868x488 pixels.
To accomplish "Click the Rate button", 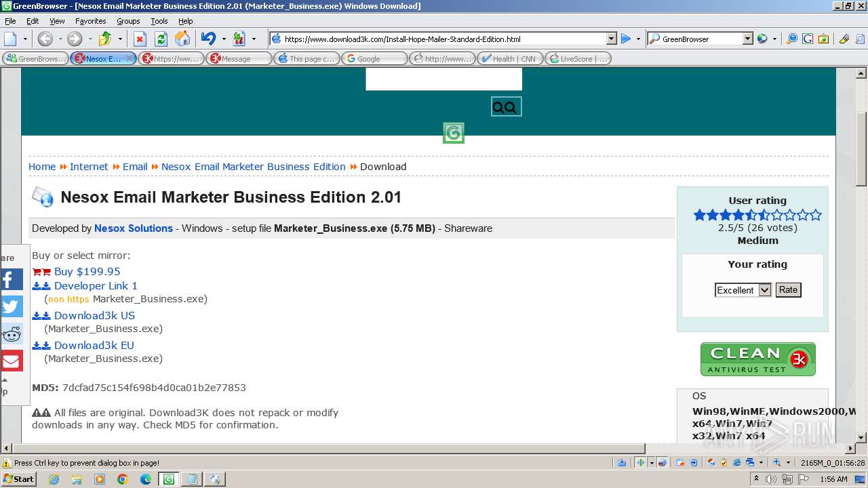I will [x=788, y=290].
